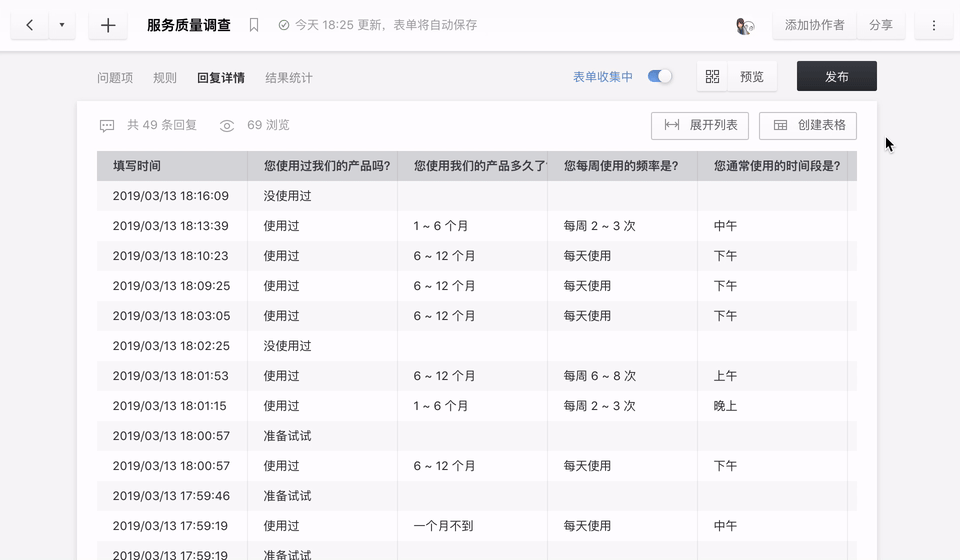Image resolution: width=960 pixels, height=560 pixels.
Task: Select 您每周使用的频率是? column header
Action: pyautogui.click(x=623, y=166)
